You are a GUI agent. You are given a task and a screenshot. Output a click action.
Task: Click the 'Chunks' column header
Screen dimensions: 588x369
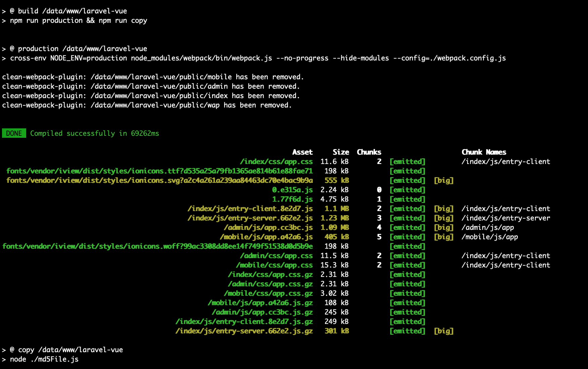coord(369,152)
